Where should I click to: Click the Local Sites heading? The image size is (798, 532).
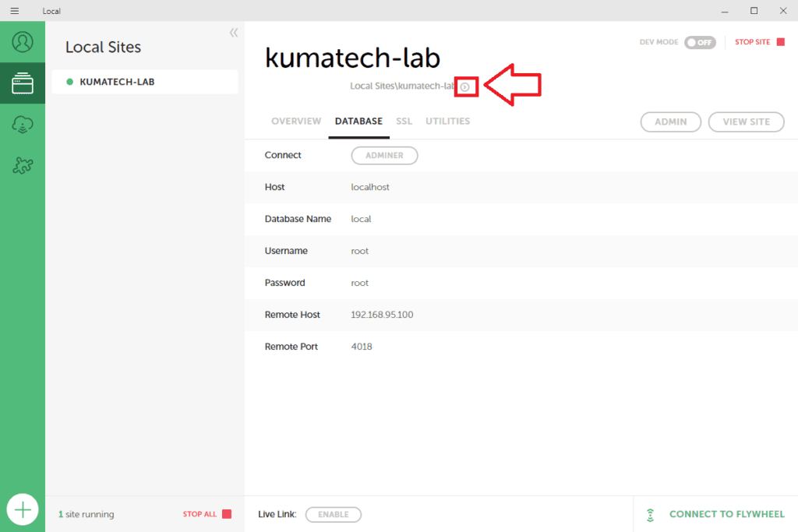coord(104,48)
